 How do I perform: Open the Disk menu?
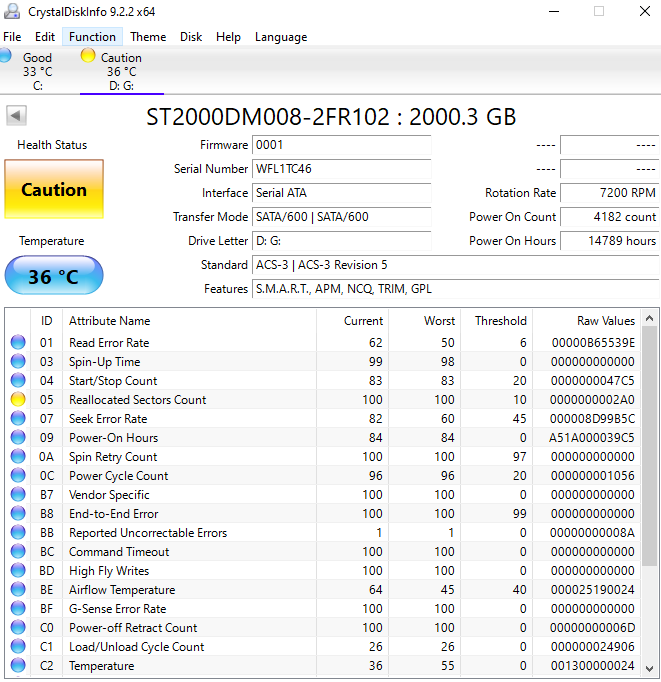[x=191, y=37]
